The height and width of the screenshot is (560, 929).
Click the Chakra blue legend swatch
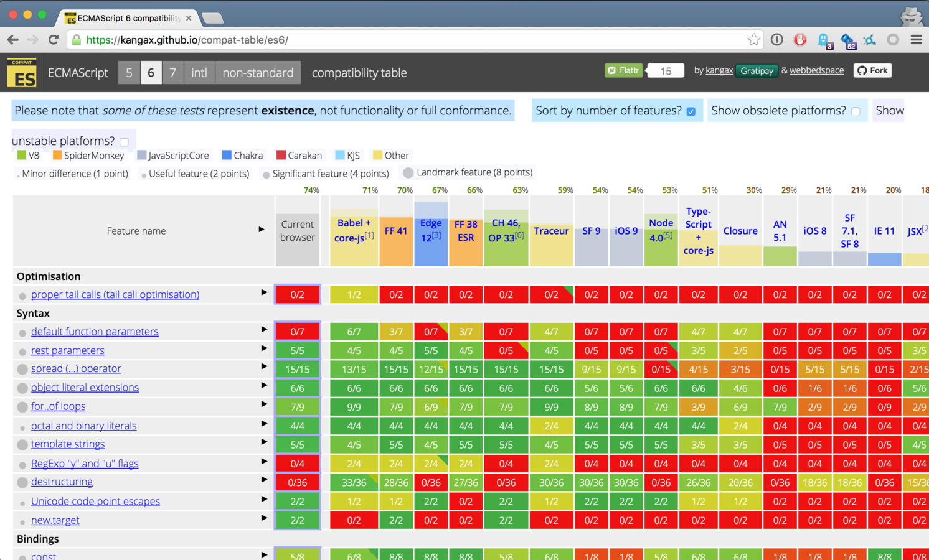[227, 155]
